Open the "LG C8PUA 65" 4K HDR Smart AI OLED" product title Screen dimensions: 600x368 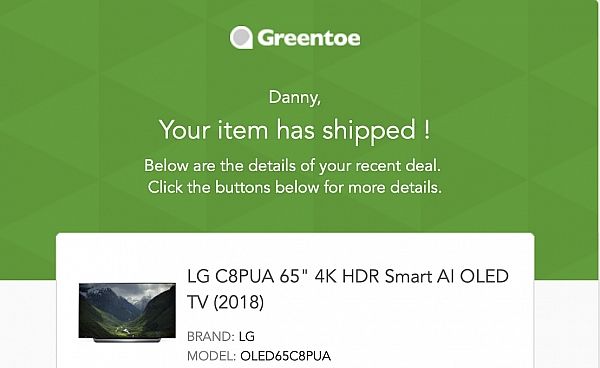tap(348, 276)
